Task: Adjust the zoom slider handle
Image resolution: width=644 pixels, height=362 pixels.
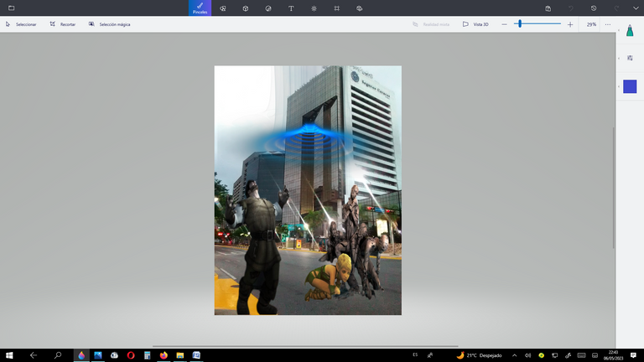Action: coord(520,23)
